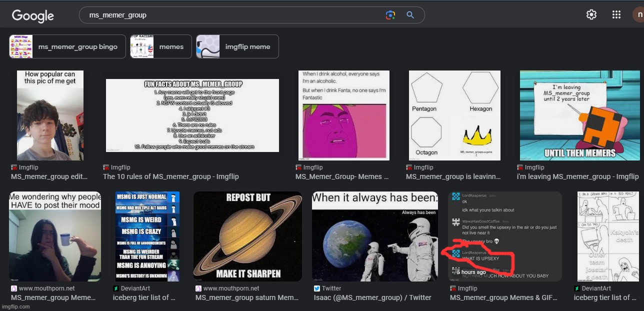
Task: Open the LordReaperus comments screenshot image
Action: click(x=505, y=236)
